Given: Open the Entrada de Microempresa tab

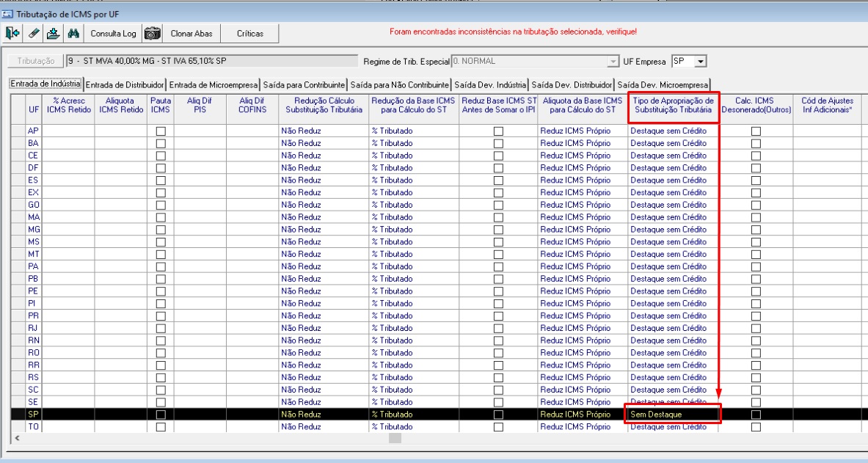Looking at the screenshot, I should [x=213, y=84].
